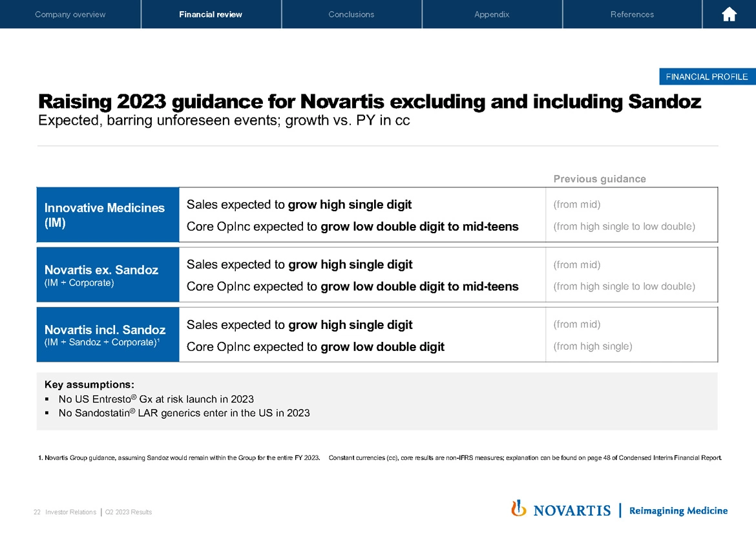This screenshot has height=535, width=756.
Task: Select the References tab
Action: pyautogui.click(x=632, y=14)
